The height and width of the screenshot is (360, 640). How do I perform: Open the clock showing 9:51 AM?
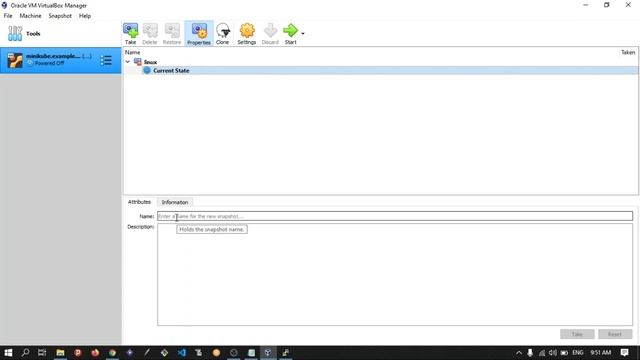pos(600,353)
